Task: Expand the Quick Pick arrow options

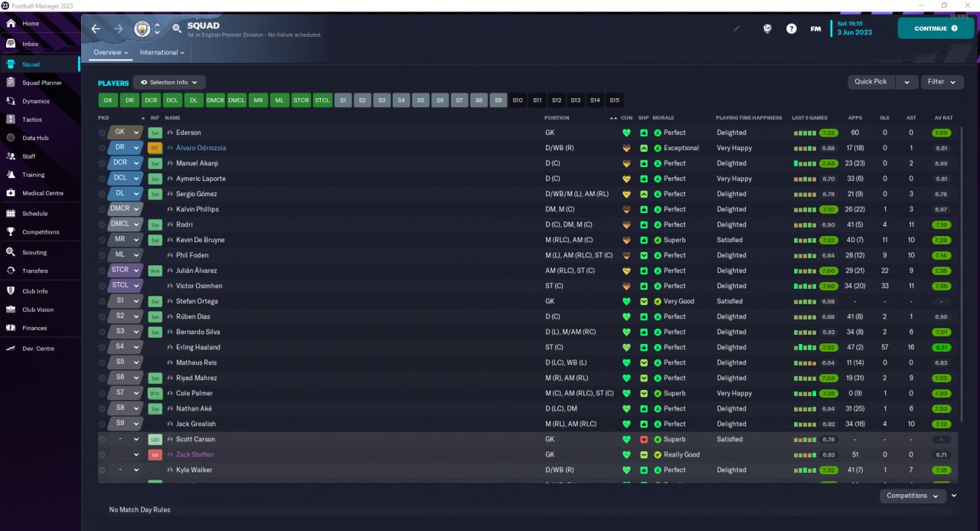Action: pyautogui.click(x=906, y=82)
